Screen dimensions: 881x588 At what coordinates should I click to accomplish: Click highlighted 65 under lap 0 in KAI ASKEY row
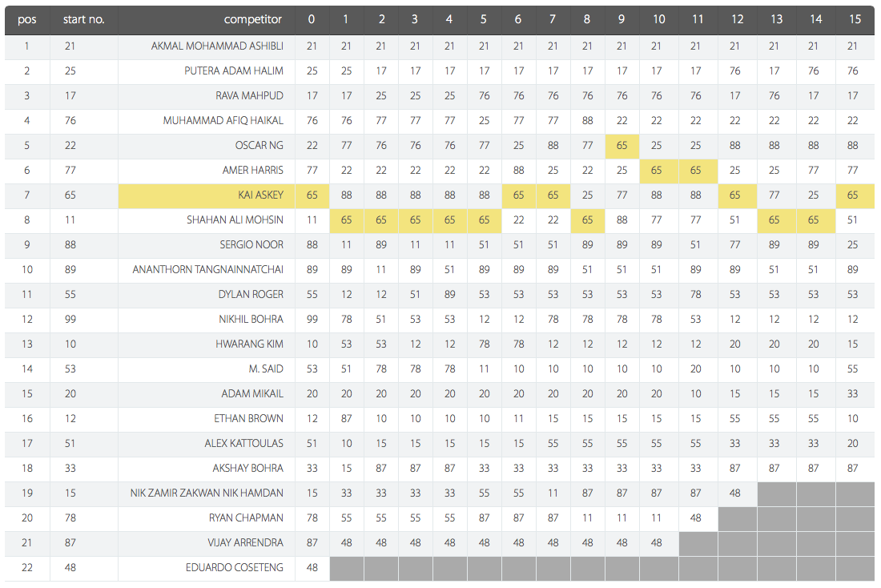click(x=312, y=195)
